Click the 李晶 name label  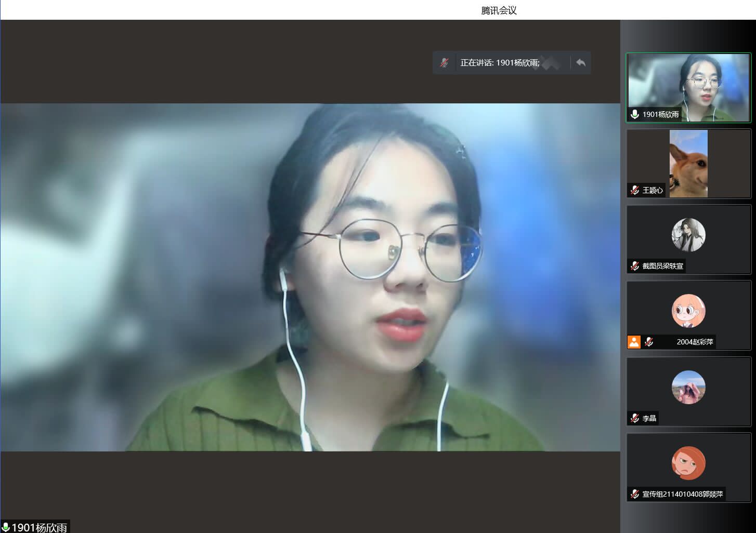pos(649,418)
